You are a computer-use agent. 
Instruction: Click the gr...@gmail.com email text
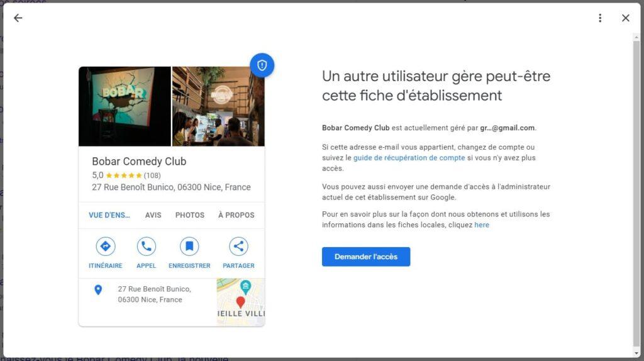click(x=508, y=128)
